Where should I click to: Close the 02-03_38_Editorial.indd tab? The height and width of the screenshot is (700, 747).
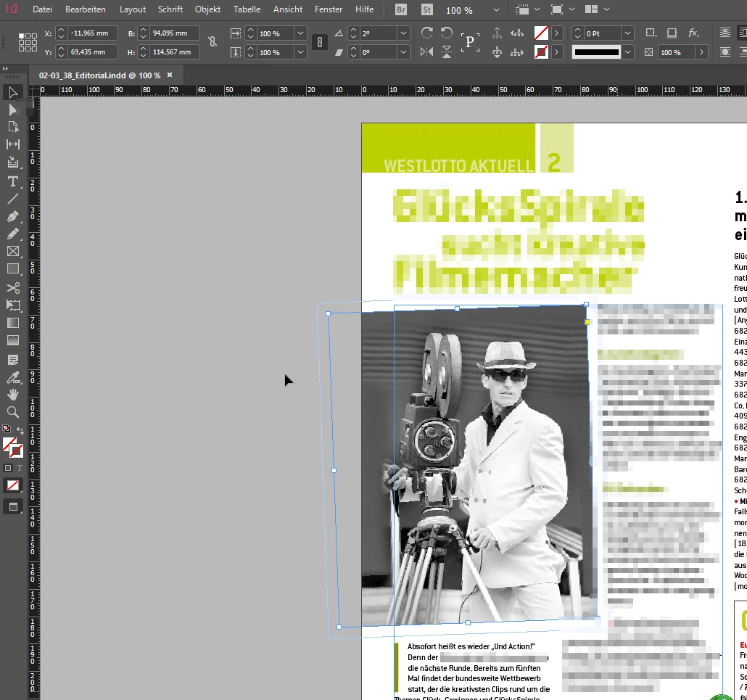(x=170, y=75)
